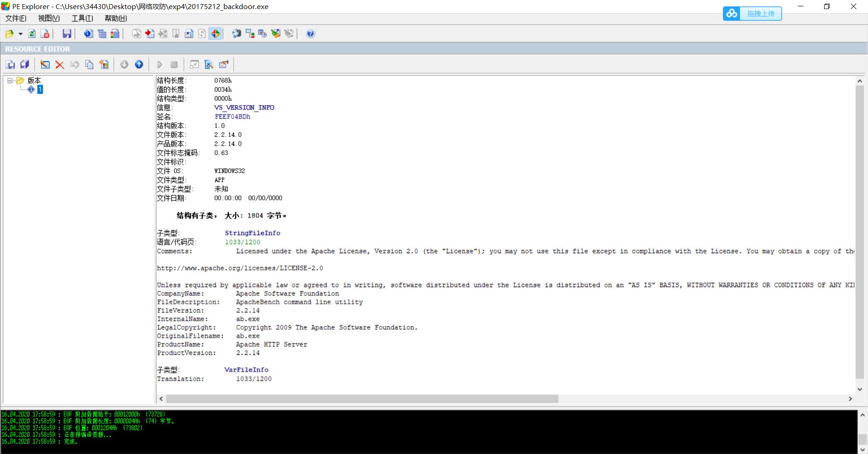The width and height of the screenshot is (868, 454).
Task: Toggle the Resource Editor colorful diamond icon
Action: click(x=216, y=34)
